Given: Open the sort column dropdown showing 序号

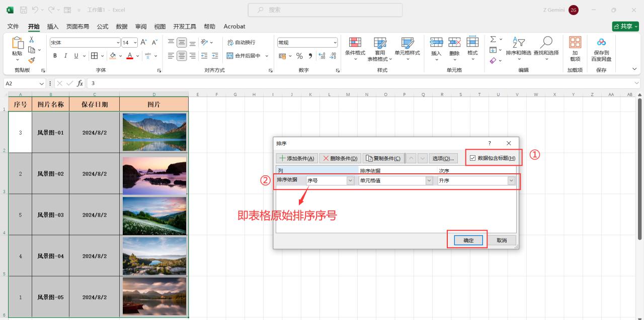Looking at the screenshot, I should tap(350, 180).
